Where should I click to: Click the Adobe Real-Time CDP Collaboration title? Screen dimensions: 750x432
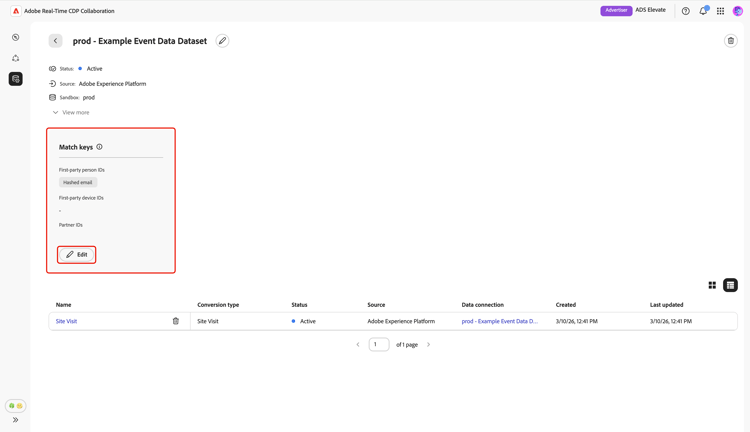[x=69, y=11]
